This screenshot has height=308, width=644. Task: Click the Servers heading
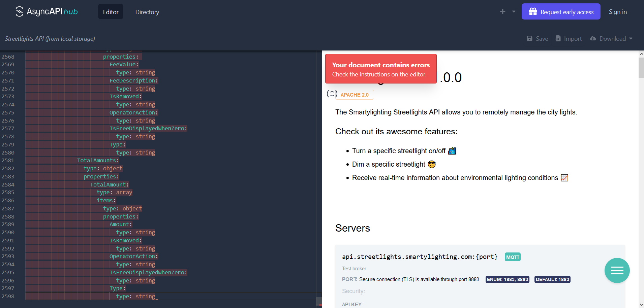point(352,228)
